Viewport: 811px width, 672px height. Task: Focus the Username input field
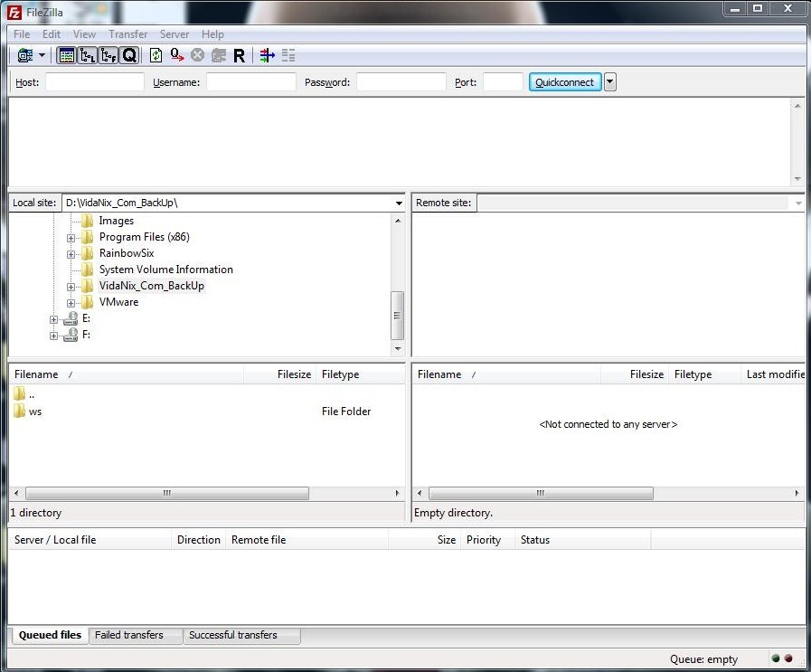coord(250,82)
